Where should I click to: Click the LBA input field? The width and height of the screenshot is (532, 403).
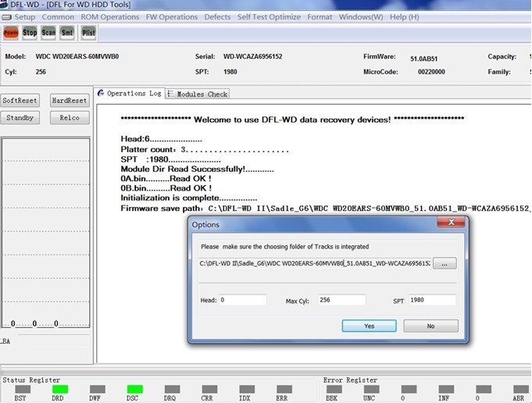pos(54,341)
